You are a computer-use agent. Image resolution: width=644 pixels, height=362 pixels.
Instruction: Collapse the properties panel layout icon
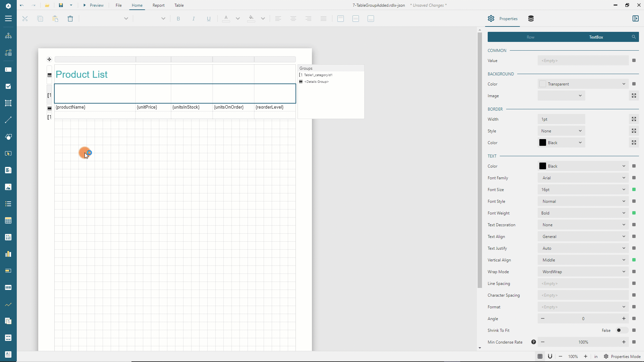pyautogui.click(x=635, y=18)
